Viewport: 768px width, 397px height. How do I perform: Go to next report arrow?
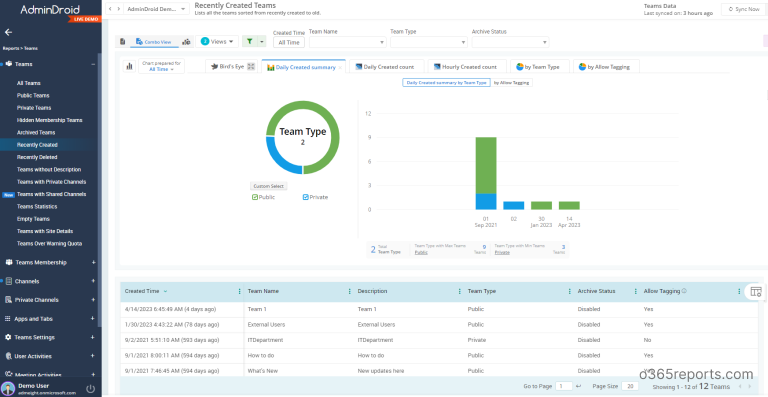[x=118, y=9]
